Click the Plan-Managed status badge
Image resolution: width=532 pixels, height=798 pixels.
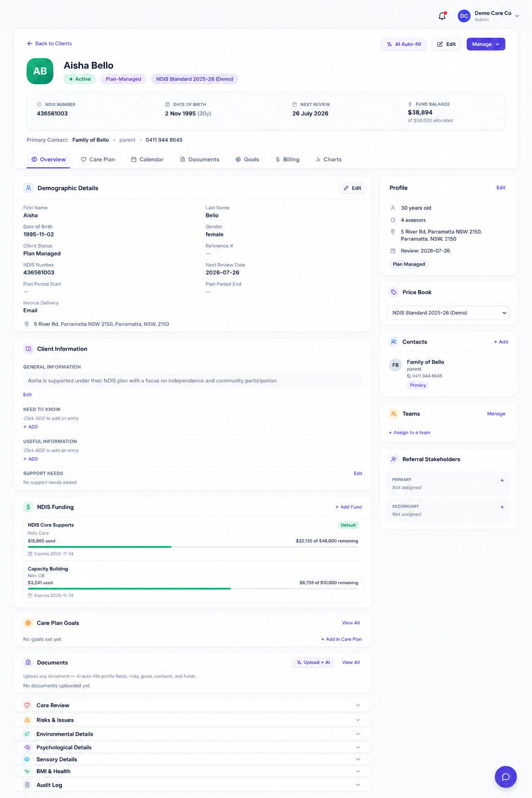point(124,79)
